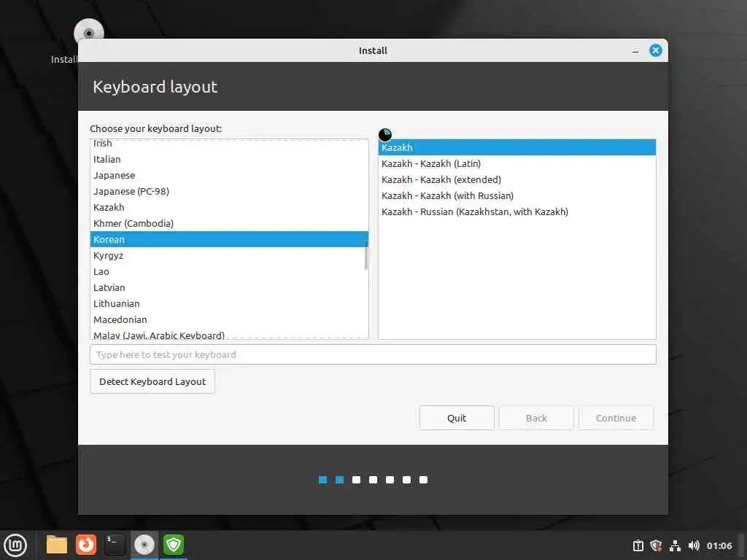The image size is (747, 560).
Task: Select Japanese layout
Action: 229,175
